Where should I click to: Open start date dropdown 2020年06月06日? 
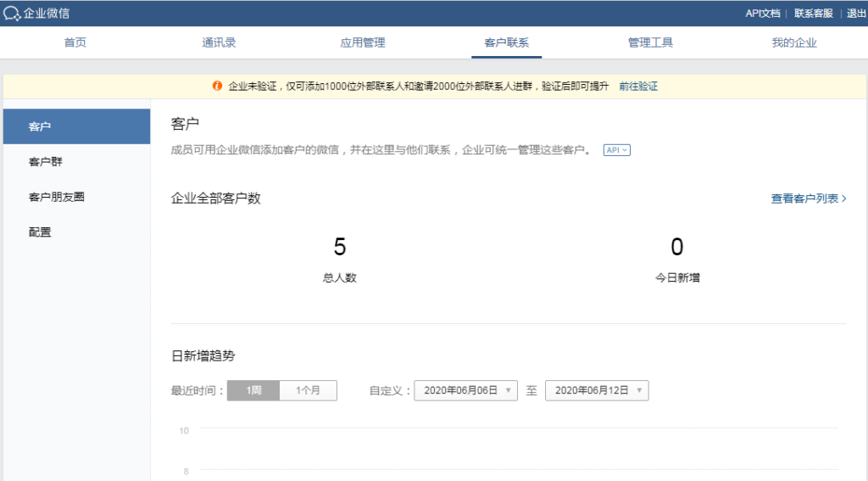[465, 390]
